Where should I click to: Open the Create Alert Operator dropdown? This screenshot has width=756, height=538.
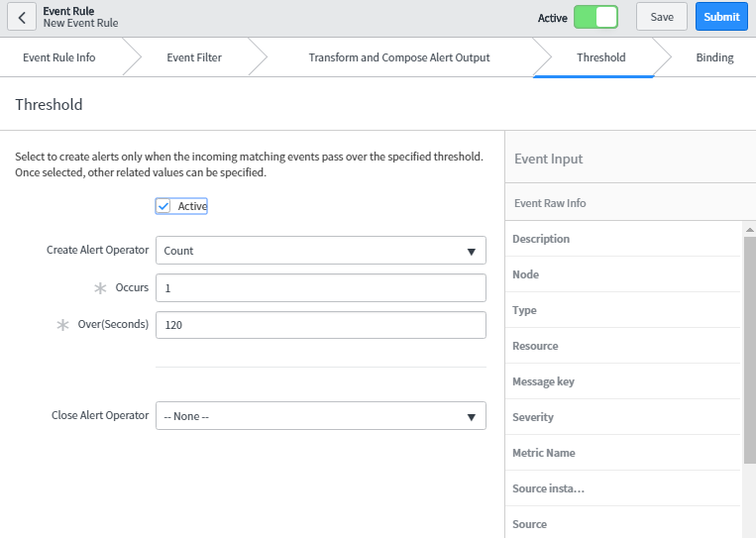320,251
